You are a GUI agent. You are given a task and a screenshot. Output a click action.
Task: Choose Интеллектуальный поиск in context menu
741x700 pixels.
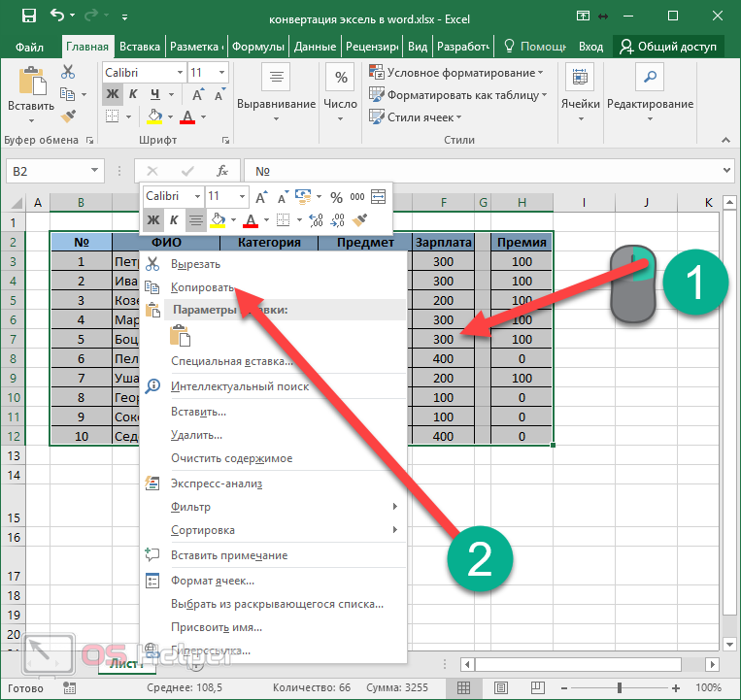point(274,386)
